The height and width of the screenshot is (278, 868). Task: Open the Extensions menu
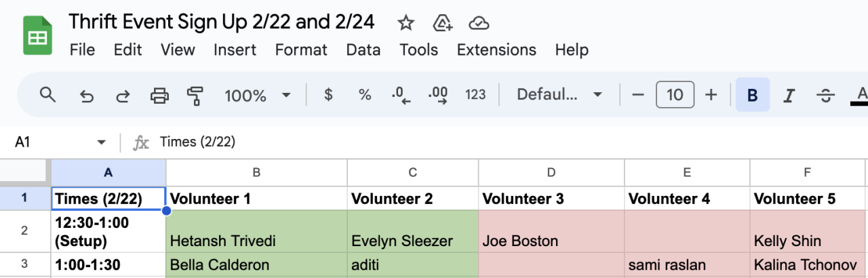coord(496,49)
